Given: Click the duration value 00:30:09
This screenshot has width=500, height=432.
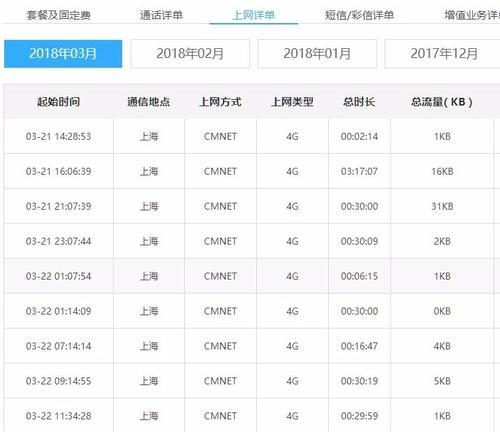Looking at the screenshot, I should [x=359, y=241].
